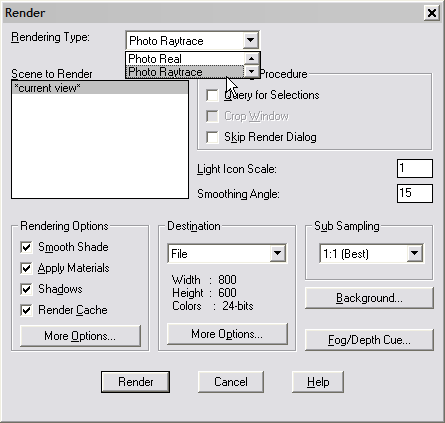Expand the Destination File dropdown
The height and width of the screenshot is (423, 445).
pos(277,254)
